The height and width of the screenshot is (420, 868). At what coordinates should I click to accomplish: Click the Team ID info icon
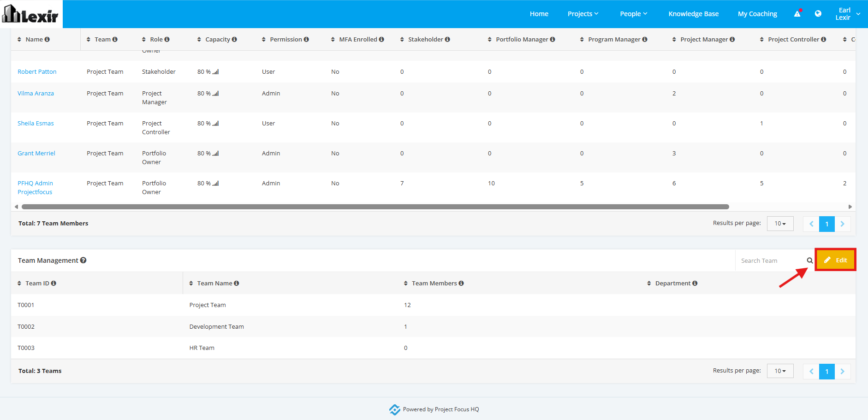click(x=54, y=284)
